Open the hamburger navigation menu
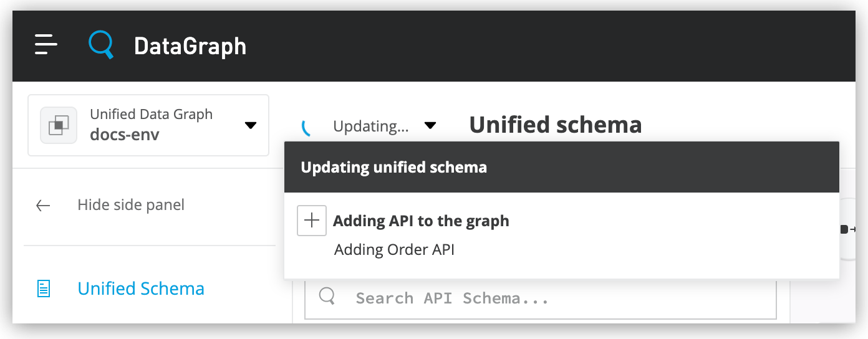Viewport: 868px width, 339px height. point(46,45)
